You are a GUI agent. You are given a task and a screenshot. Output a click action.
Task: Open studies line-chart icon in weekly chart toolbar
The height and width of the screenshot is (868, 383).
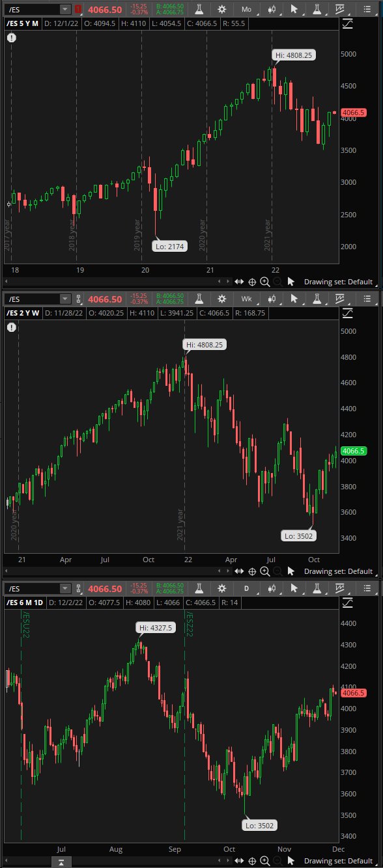[340, 299]
